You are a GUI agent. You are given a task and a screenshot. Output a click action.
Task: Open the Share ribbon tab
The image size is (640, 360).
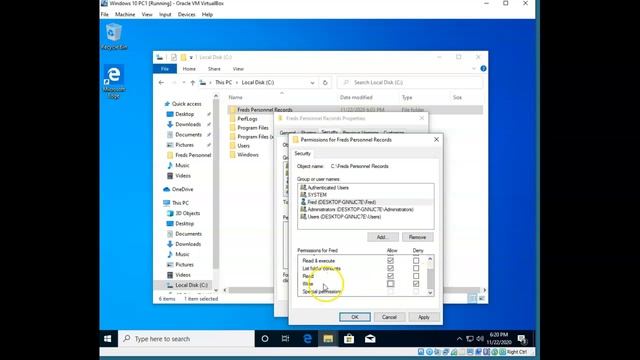tap(214, 69)
